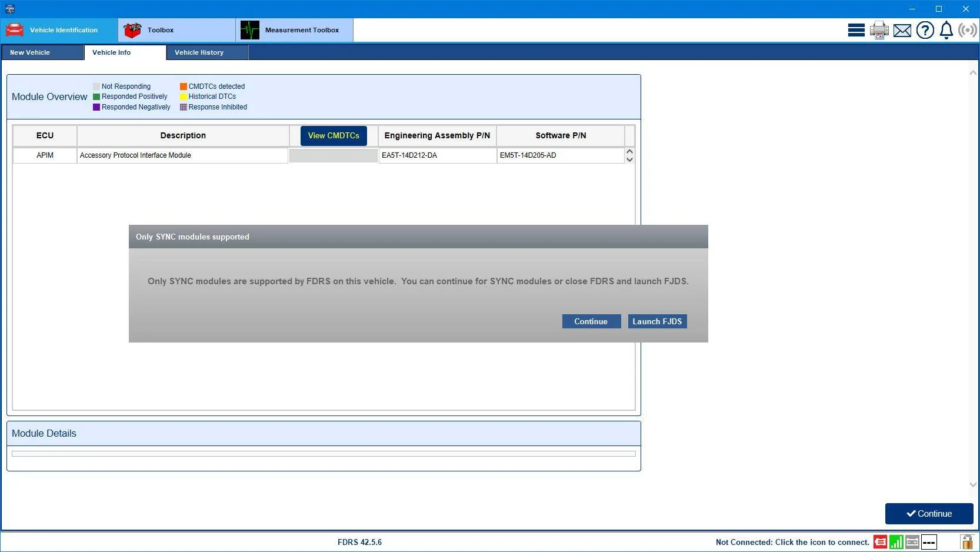Click the wireless broadcast signal icon
Viewport: 980px width, 552px height.
(x=968, y=30)
